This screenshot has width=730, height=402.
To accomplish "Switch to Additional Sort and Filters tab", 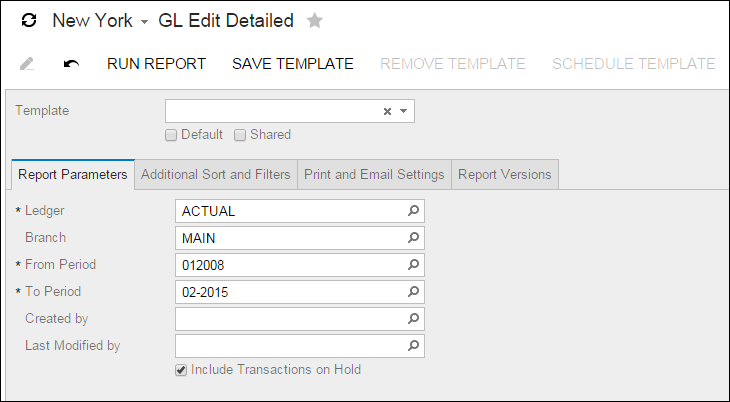I will 216,174.
